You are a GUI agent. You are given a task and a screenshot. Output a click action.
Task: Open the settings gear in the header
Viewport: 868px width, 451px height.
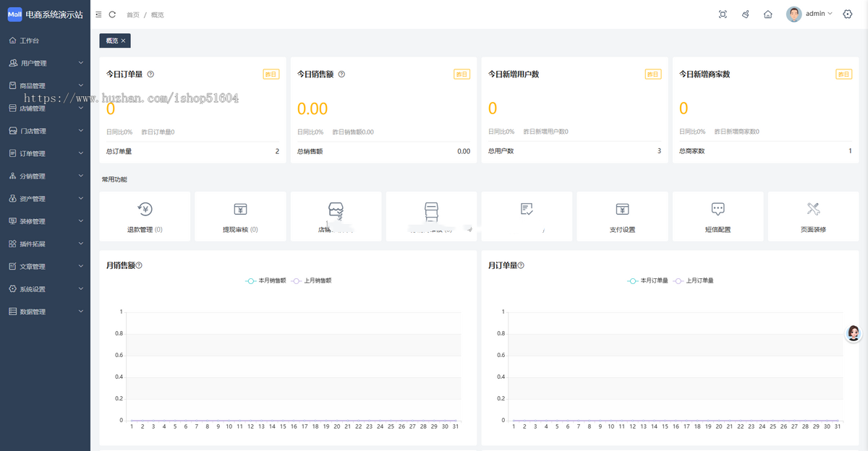coord(848,14)
